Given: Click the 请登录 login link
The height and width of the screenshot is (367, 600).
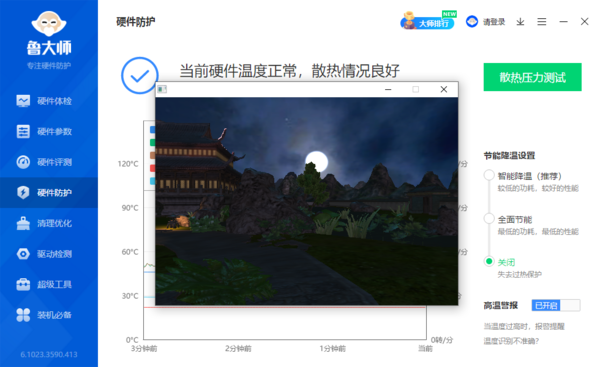Looking at the screenshot, I should [x=494, y=22].
